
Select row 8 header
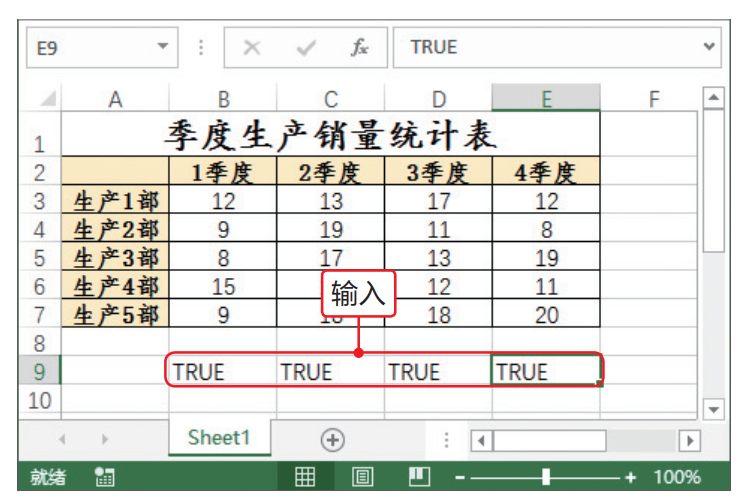tap(40, 342)
